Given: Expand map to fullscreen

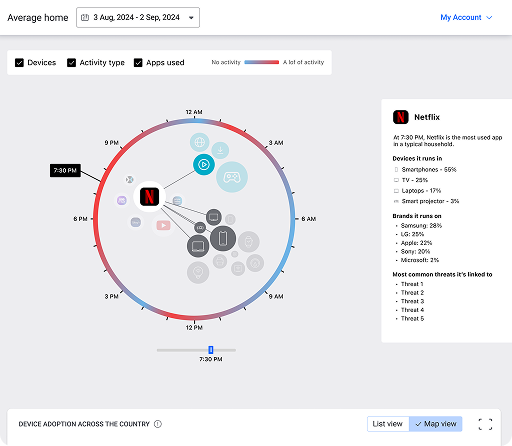Looking at the screenshot, I should pyautogui.click(x=485, y=424).
